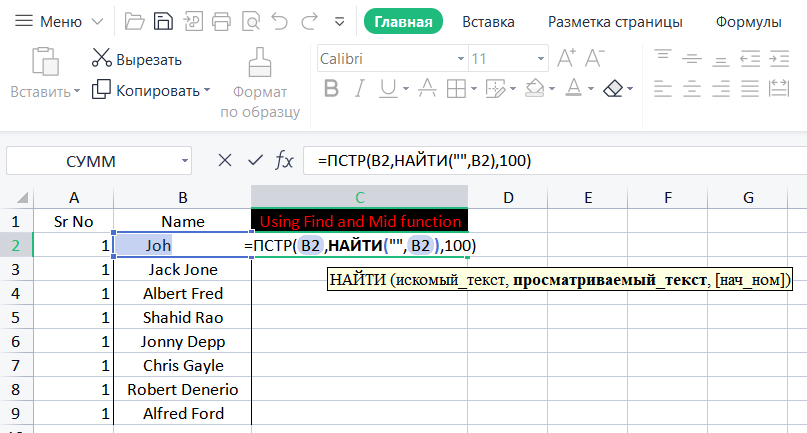Viewport: 807px width, 433px height.
Task: Center text horizontally
Action: click(x=692, y=89)
